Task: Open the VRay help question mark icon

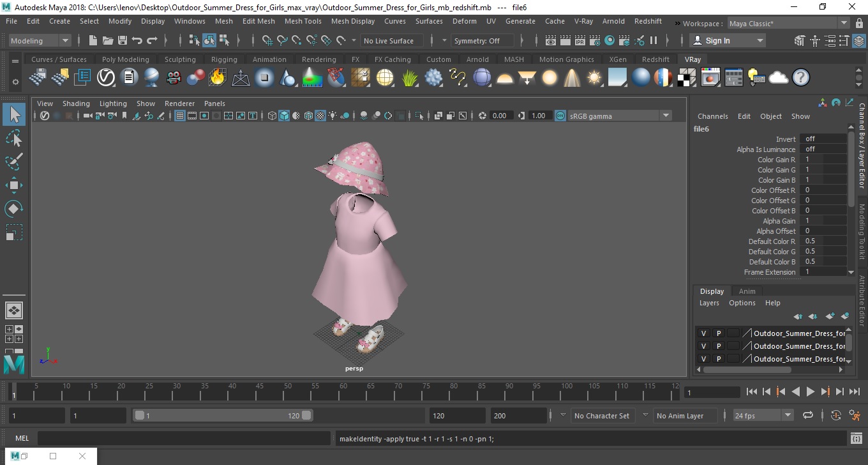Action: point(801,78)
